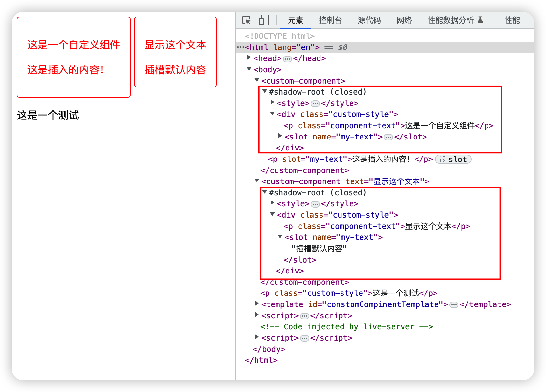Switch to the 性能 tab

tap(512, 20)
